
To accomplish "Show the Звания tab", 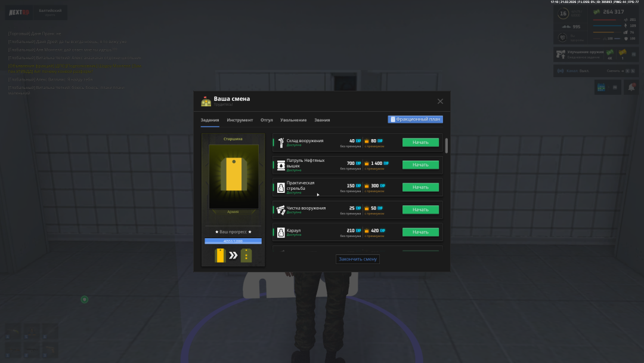I will click(x=322, y=120).
